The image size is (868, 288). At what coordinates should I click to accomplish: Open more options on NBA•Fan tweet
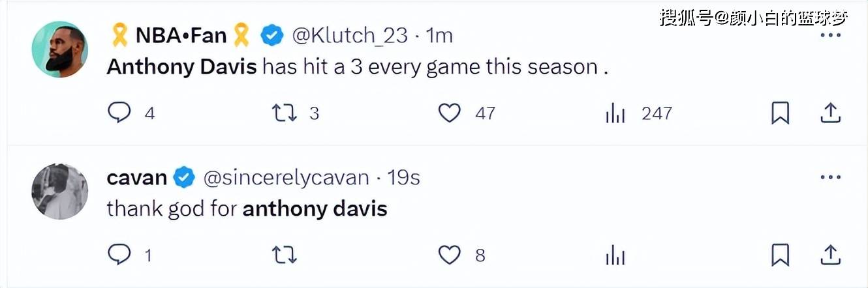pos(830,35)
